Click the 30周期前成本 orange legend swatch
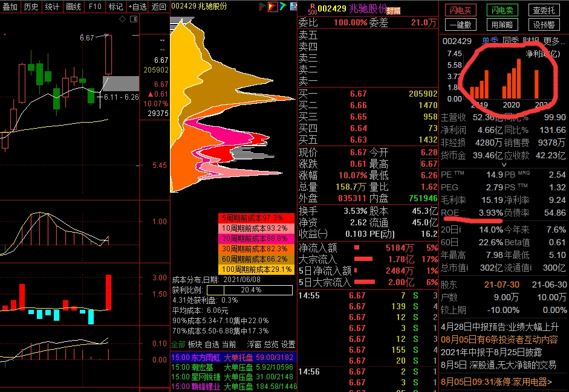Image resolution: width=569 pixels, height=392 pixels. (x=256, y=249)
